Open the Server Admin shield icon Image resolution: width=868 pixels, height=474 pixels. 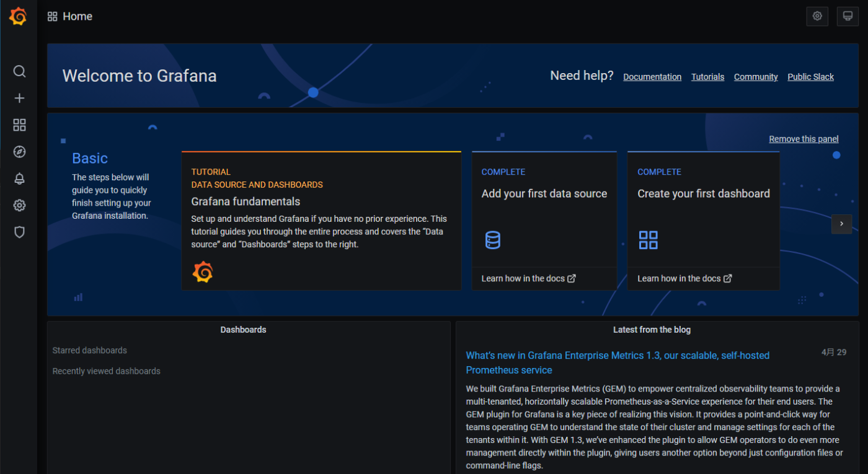[x=19, y=232]
